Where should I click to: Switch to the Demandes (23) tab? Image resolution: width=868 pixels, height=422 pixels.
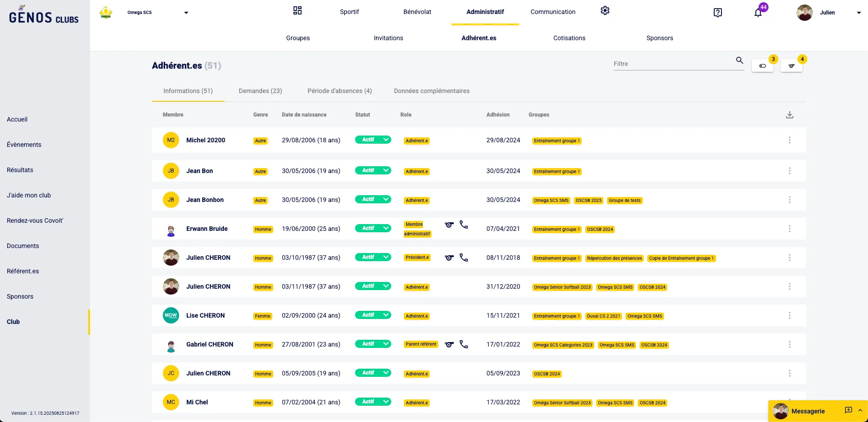pyautogui.click(x=260, y=91)
